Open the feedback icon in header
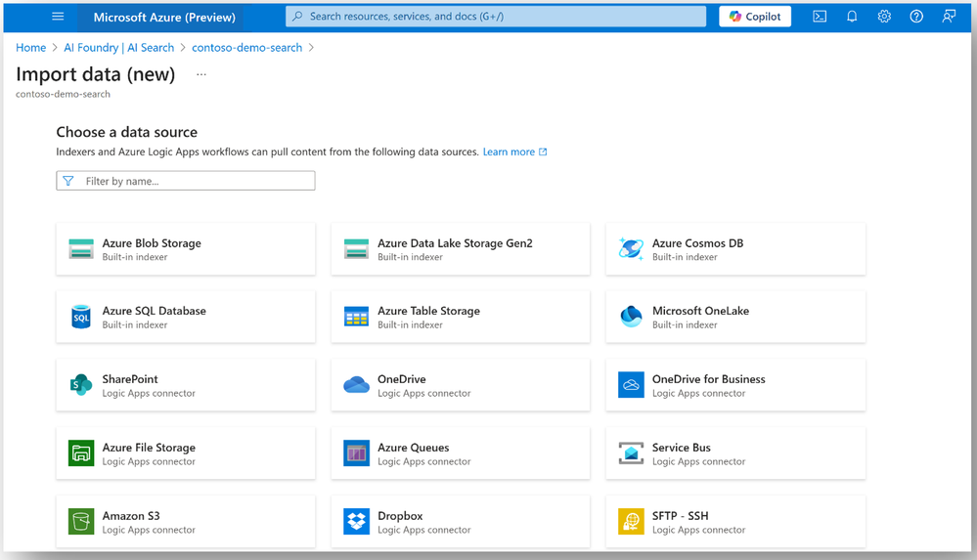The width and height of the screenshot is (977, 560). 949,17
